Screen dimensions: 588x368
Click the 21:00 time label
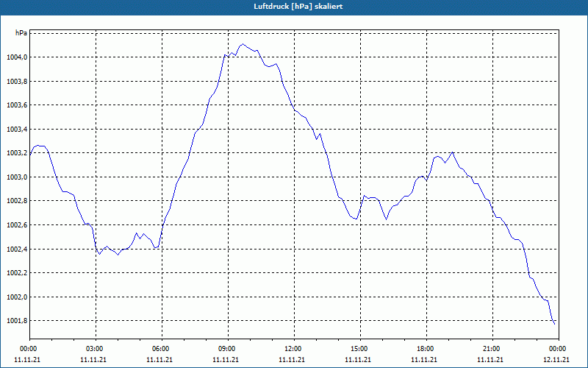click(x=492, y=349)
